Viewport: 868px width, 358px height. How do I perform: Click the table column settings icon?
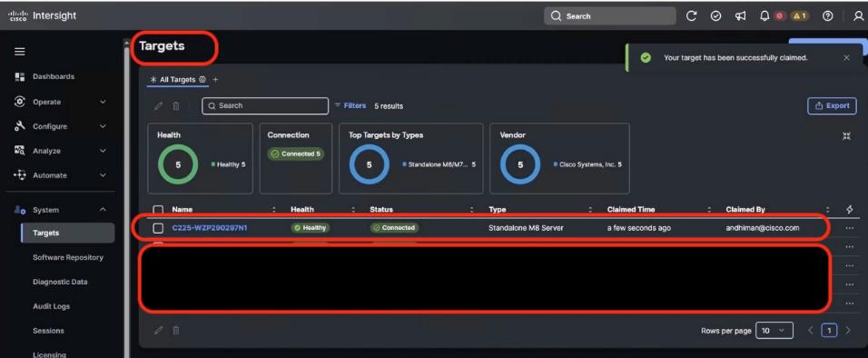point(850,210)
